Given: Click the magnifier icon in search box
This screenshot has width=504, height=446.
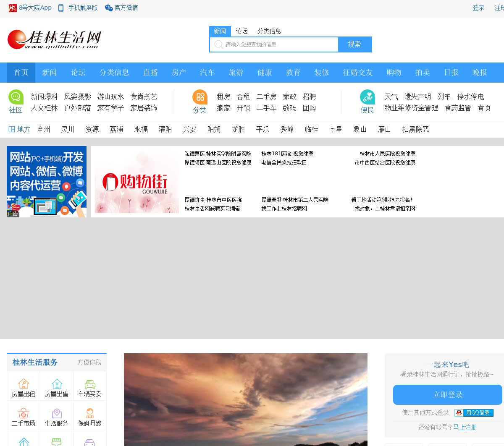Looking at the screenshot, I should pyautogui.click(x=218, y=44).
